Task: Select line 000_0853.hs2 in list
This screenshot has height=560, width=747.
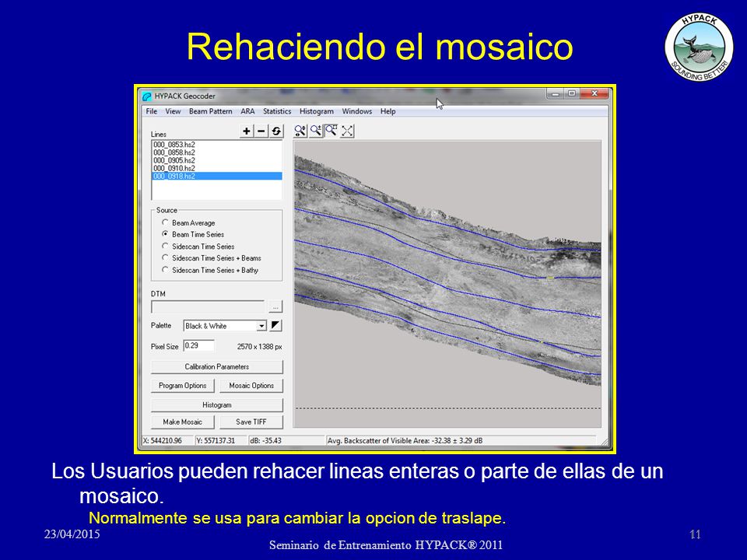Action: (x=217, y=145)
